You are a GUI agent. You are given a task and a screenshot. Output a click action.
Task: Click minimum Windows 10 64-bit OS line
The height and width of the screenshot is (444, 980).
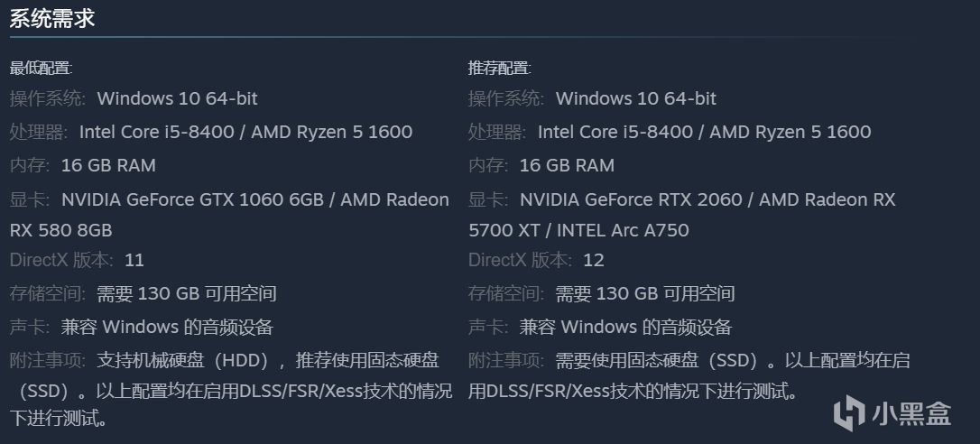click(x=134, y=98)
